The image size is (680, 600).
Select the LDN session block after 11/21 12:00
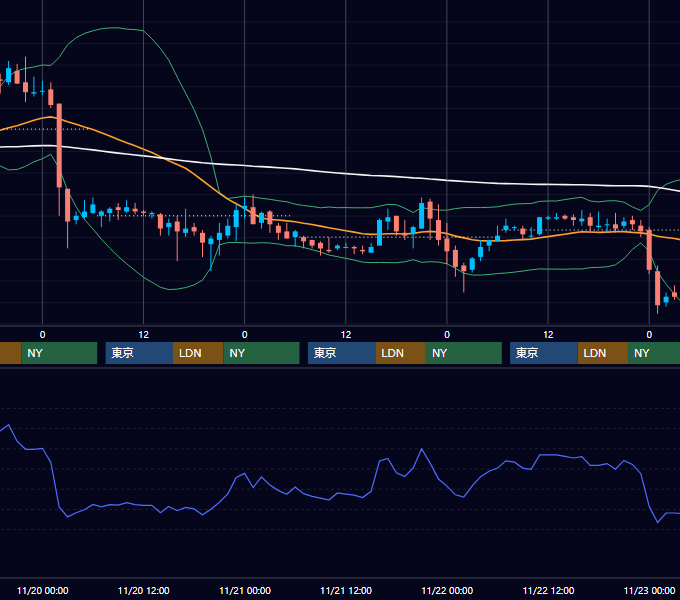point(400,353)
